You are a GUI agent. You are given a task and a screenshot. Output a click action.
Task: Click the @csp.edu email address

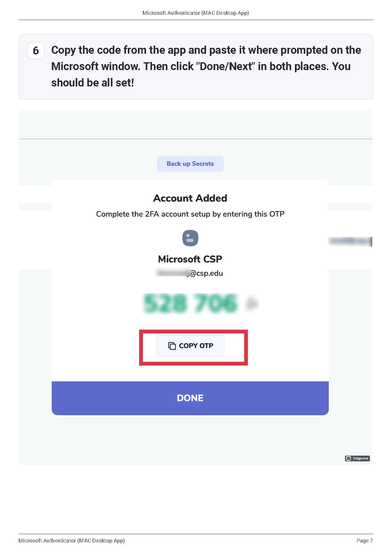coord(206,273)
